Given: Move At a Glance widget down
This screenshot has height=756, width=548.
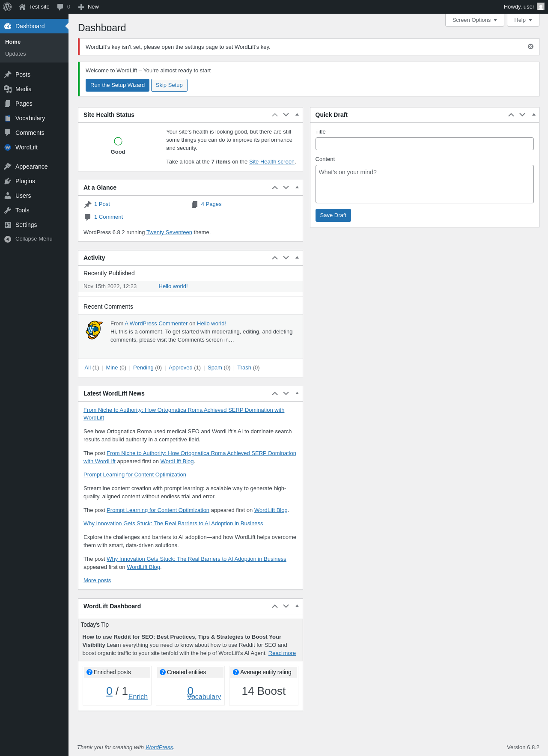Looking at the screenshot, I should coord(286,188).
